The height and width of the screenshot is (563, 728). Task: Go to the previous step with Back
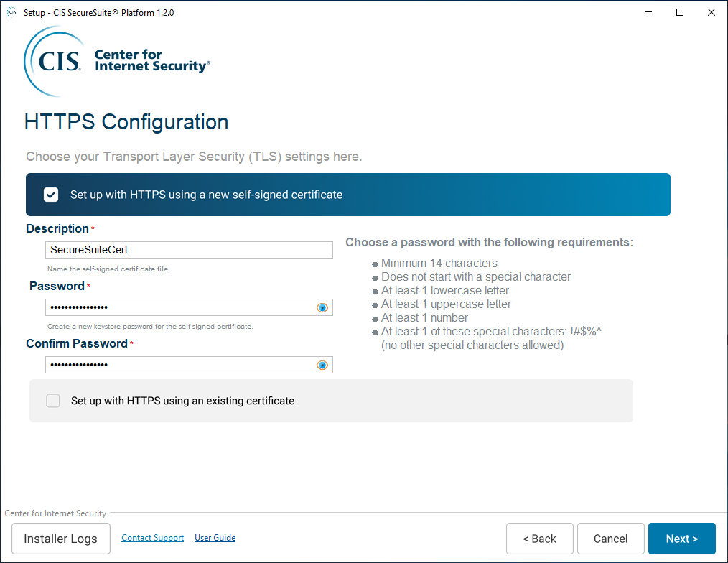click(x=539, y=539)
